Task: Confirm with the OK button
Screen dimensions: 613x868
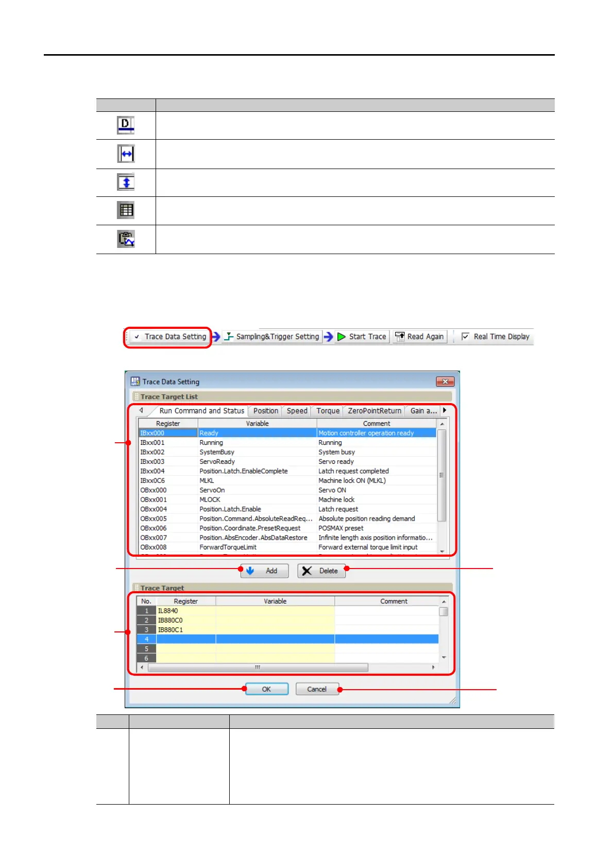Action: click(x=266, y=689)
